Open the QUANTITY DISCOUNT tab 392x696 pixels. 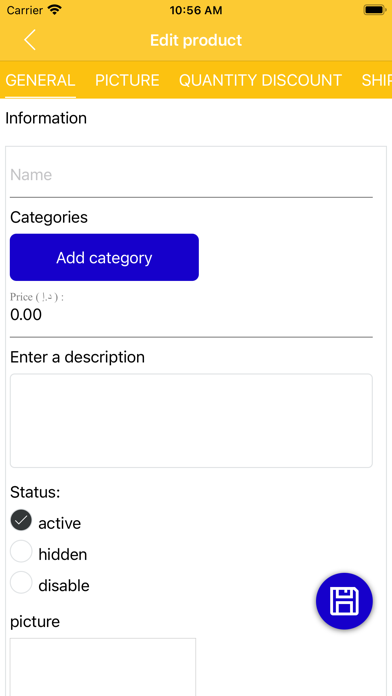[260, 80]
